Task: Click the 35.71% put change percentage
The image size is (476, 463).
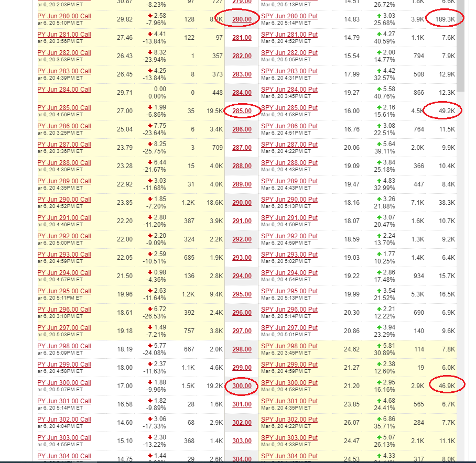Action: (x=385, y=426)
